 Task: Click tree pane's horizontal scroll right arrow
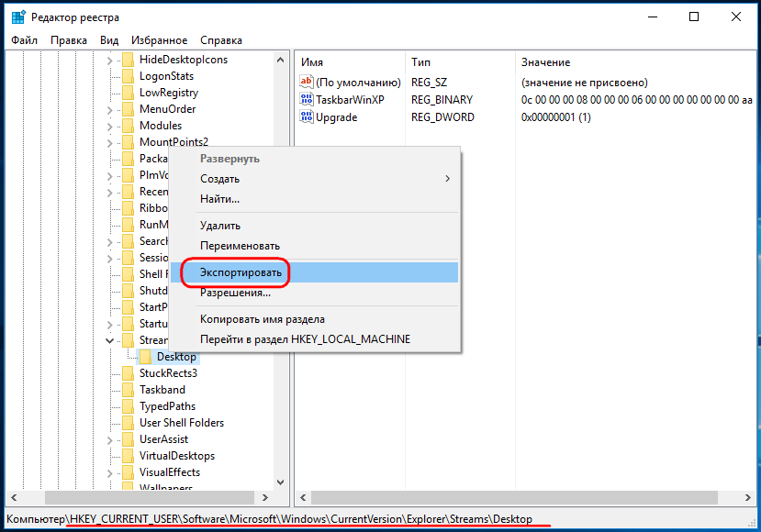(265, 497)
